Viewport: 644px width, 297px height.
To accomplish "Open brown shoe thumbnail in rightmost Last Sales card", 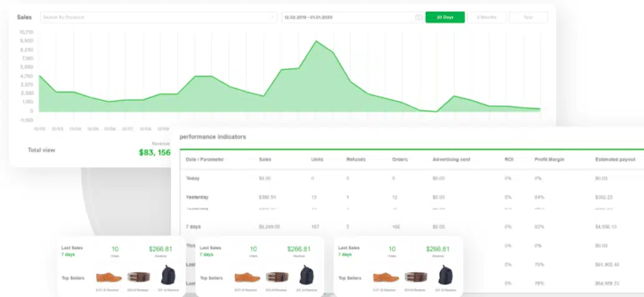I will (x=386, y=277).
